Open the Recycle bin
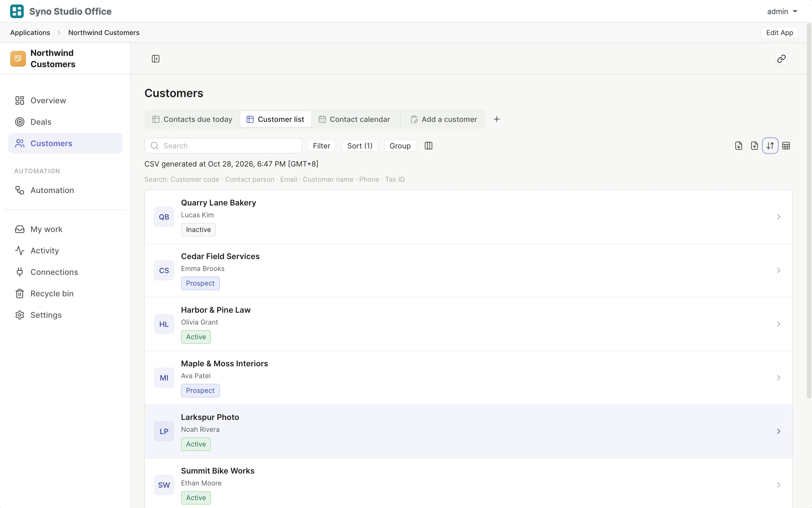The height and width of the screenshot is (508, 812). pyautogui.click(x=65, y=294)
